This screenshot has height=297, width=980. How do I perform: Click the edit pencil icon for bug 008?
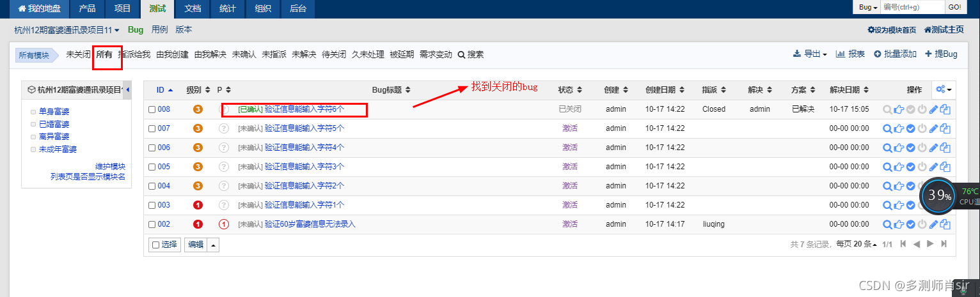(x=933, y=109)
